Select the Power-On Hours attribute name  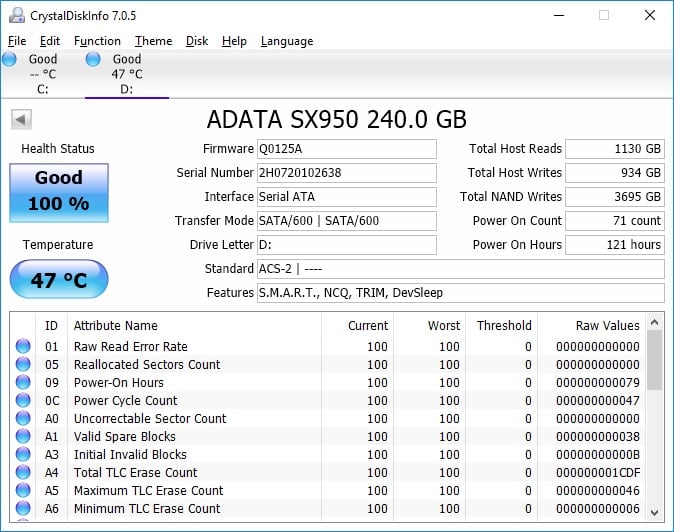(x=119, y=382)
